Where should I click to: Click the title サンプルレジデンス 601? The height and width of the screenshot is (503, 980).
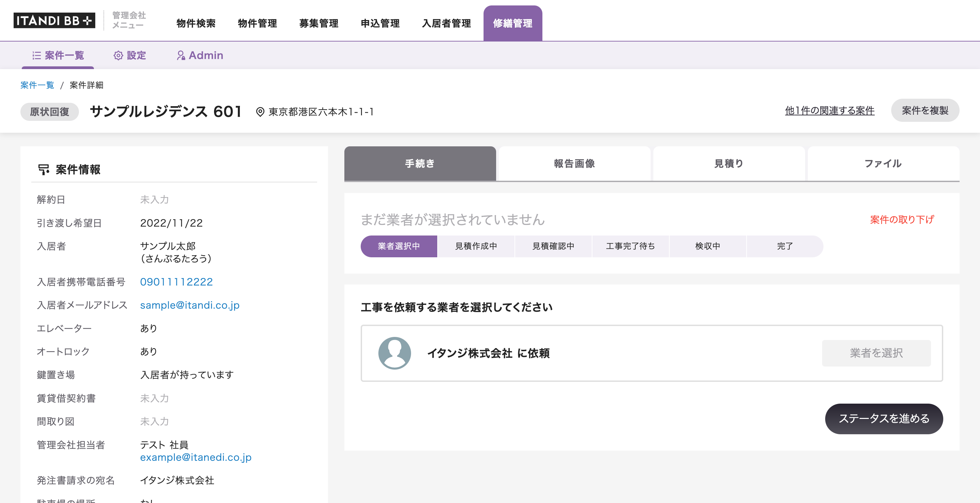click(x=166, y=112)
